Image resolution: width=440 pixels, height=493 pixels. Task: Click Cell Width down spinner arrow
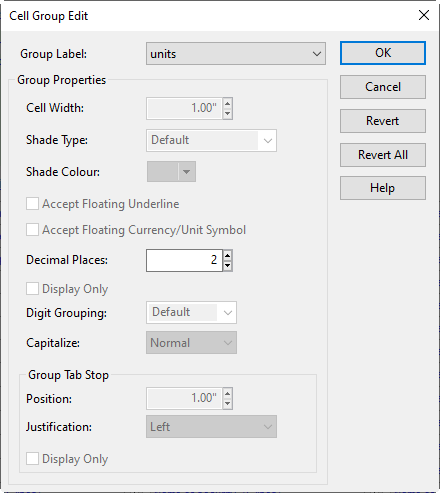click(228, 114)
